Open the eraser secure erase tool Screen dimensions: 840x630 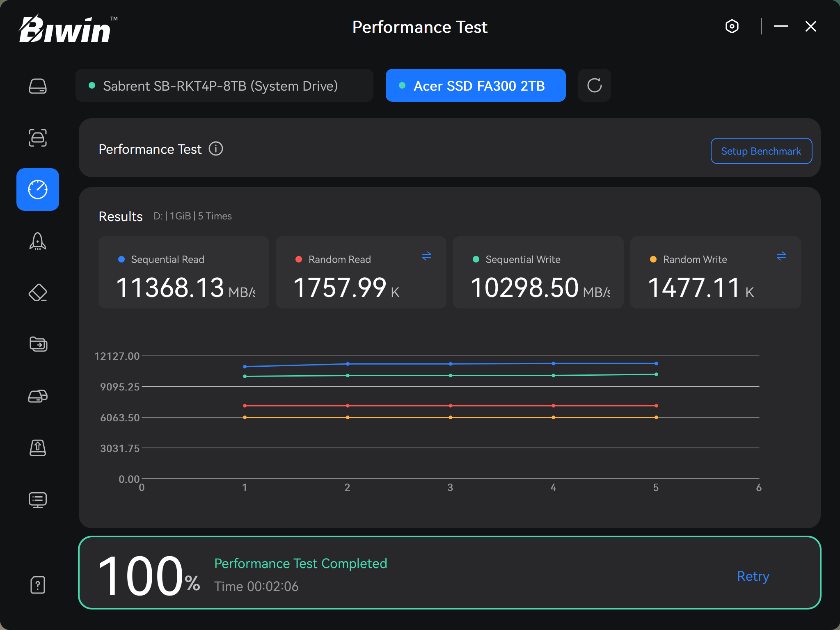(38, 293)
